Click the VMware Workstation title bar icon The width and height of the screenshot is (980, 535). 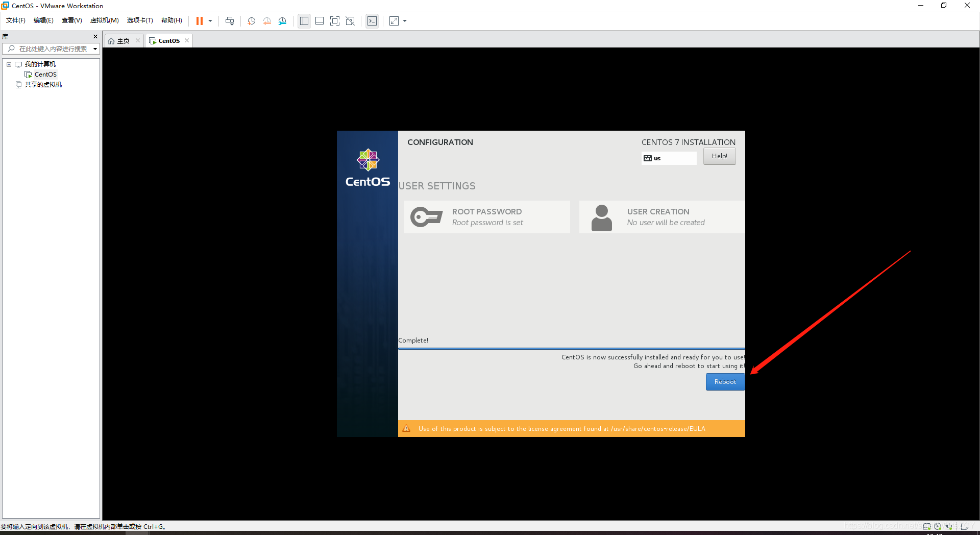tap(5, 6)
